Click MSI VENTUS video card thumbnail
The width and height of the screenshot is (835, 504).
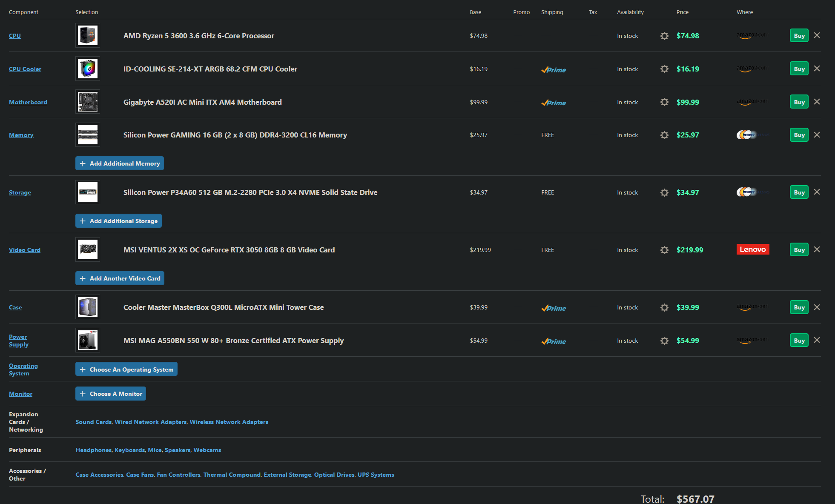88,249
